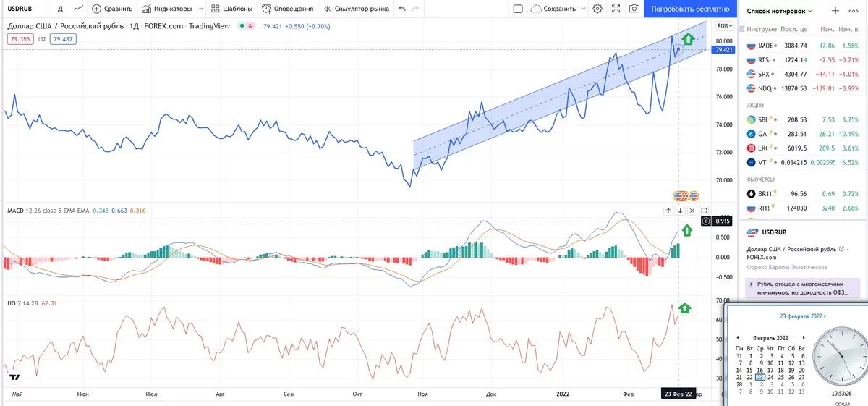The height and width of the screenshot is (406, 868).
Task: Click the Сохранить save button
Action: (553, 9)
